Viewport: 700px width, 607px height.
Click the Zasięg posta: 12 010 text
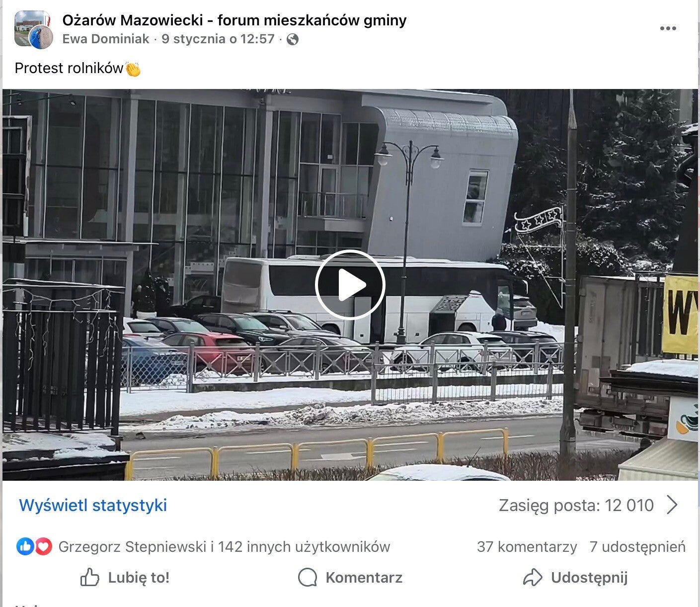click(576, 505)
